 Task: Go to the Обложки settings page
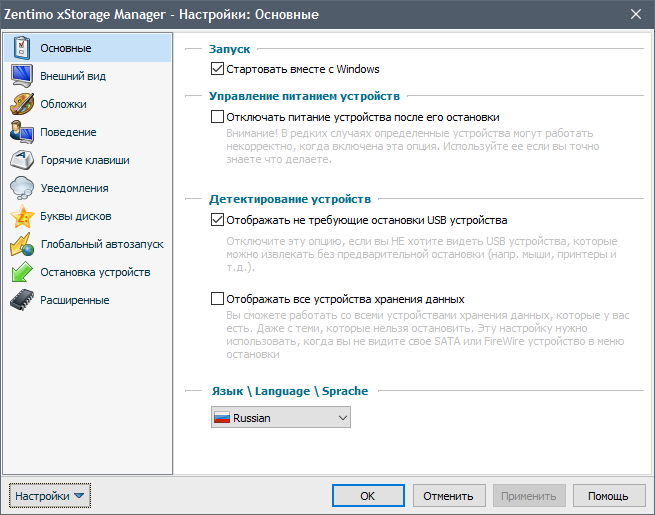point(88,104)
